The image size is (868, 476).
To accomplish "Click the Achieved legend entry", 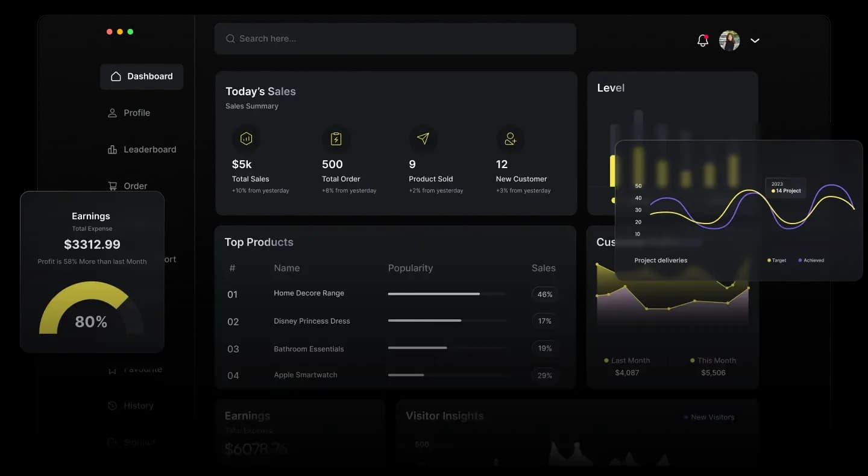I will (811, 260).
